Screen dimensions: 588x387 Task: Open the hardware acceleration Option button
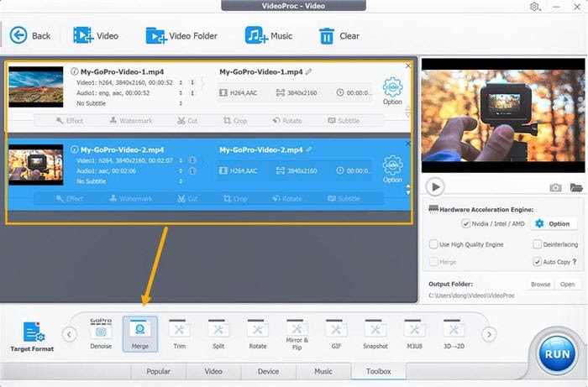point(553,223)
